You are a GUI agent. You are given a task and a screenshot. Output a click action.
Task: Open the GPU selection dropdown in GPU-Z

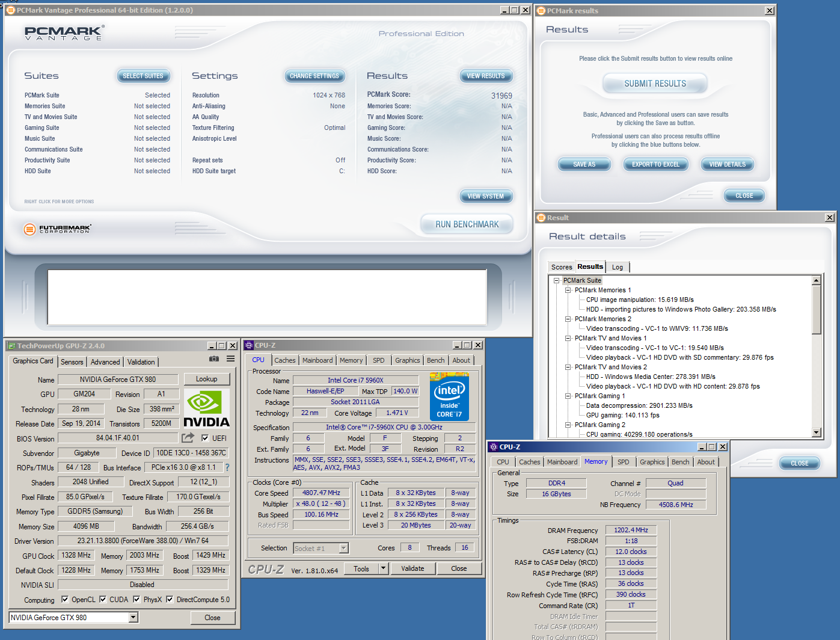point(133,618)
